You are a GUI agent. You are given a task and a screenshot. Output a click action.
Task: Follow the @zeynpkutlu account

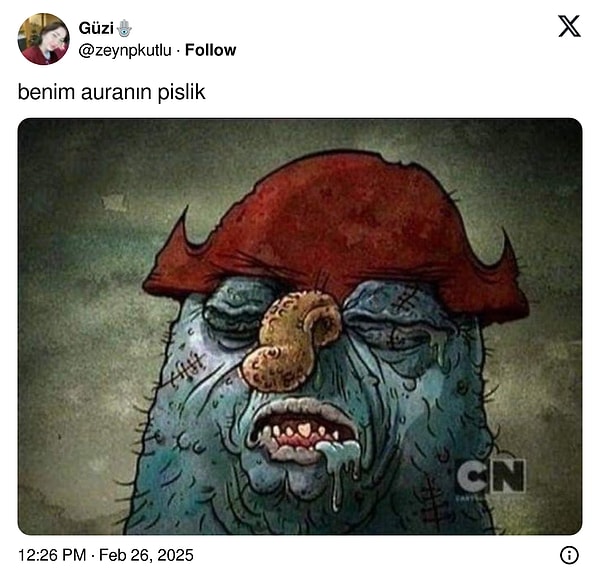tap(210, 50)
